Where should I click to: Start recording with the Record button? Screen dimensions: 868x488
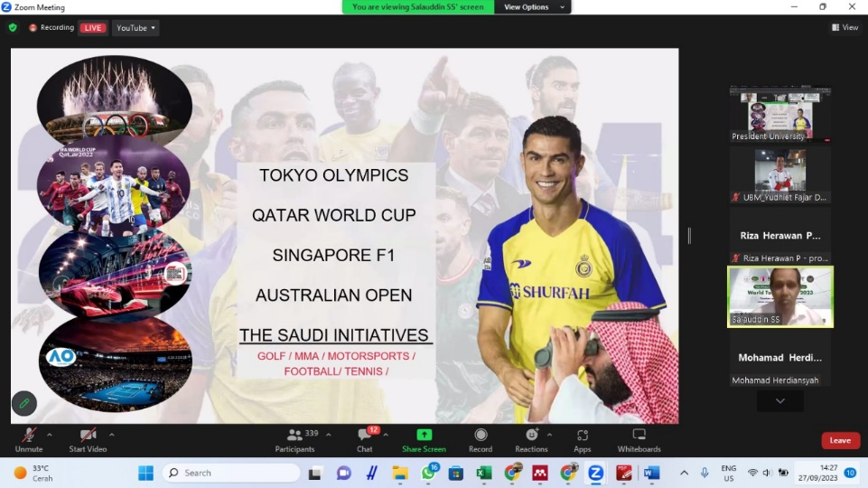point(481,440)
